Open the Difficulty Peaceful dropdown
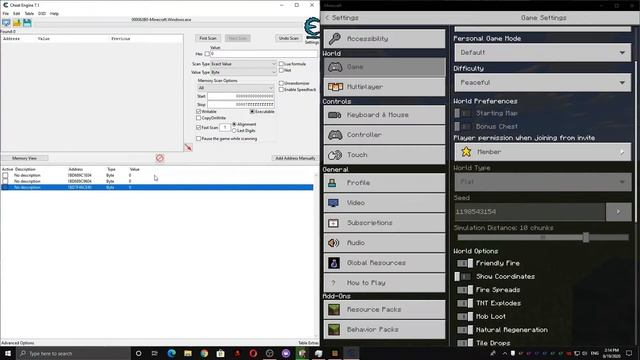The image size is (640, 360). click(542, 83)
